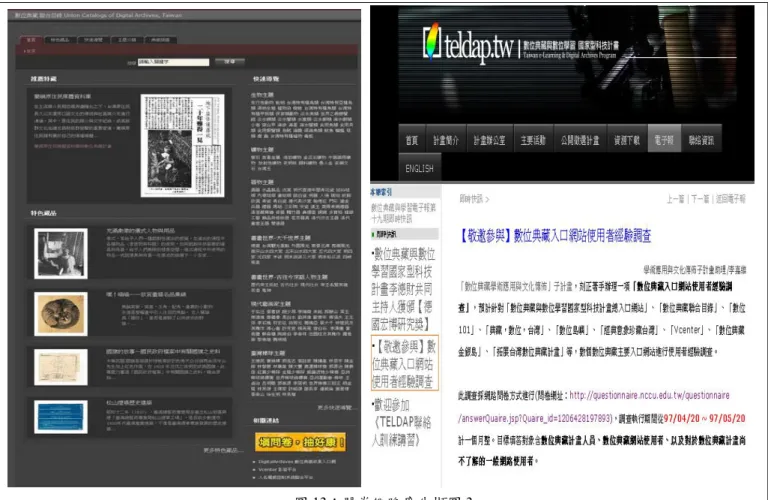Switch to the ENGLISH version

click(420, 168)
